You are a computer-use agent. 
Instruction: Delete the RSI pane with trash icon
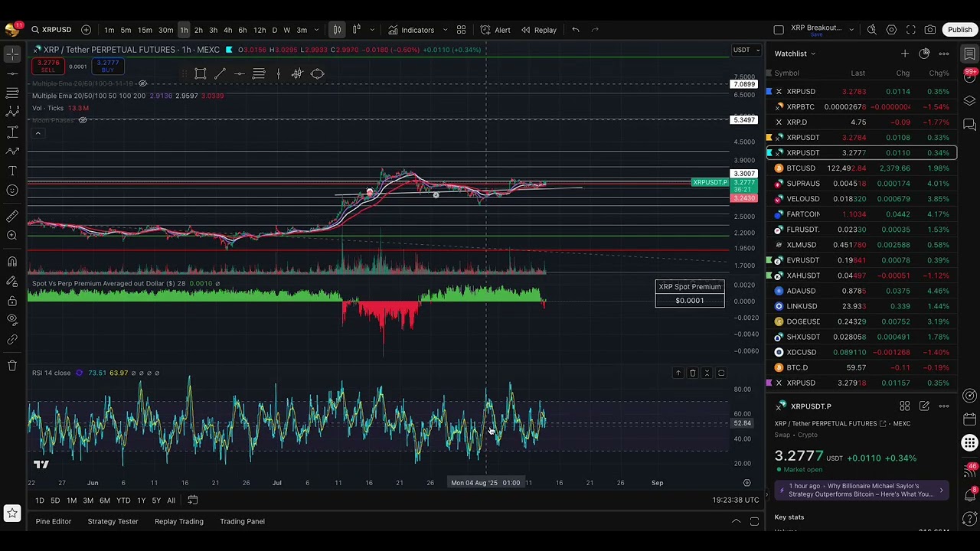click(x=692, y=373)
